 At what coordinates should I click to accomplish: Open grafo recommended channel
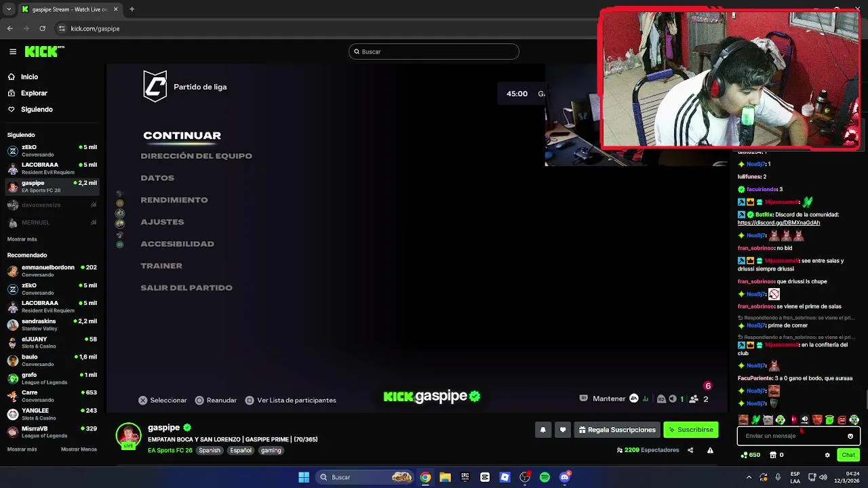(53, 378)
